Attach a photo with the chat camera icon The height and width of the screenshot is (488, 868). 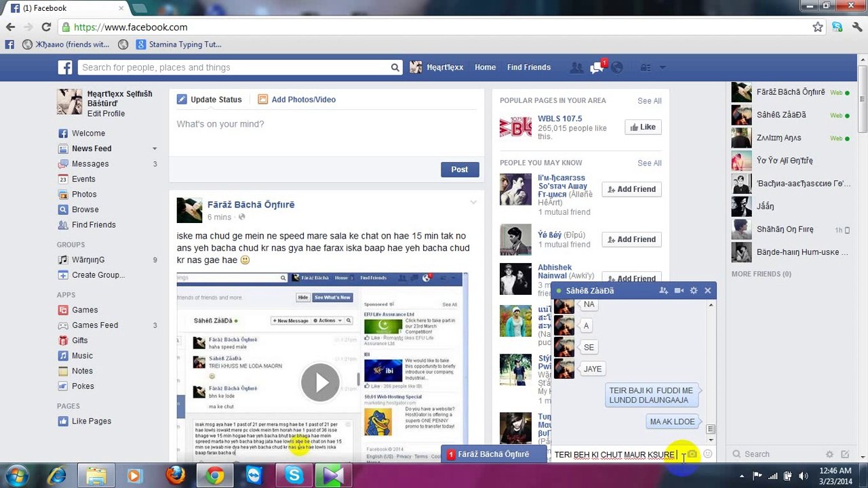[692, 454]
